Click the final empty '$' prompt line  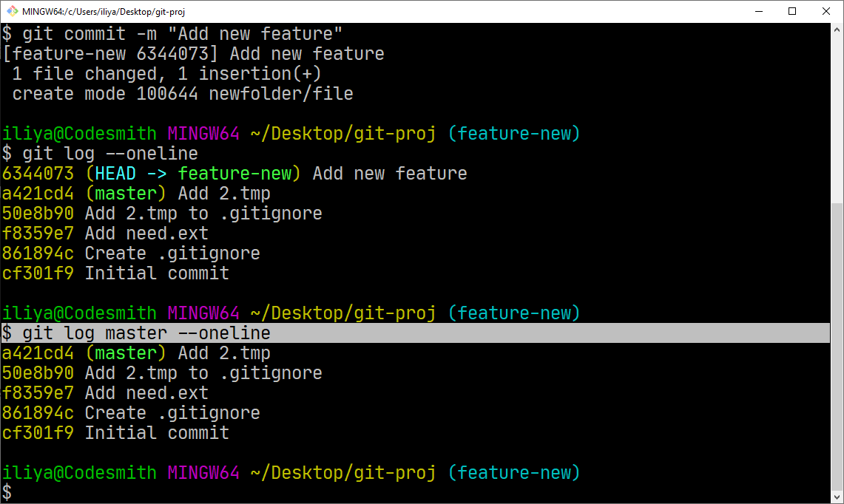point(7,492)
